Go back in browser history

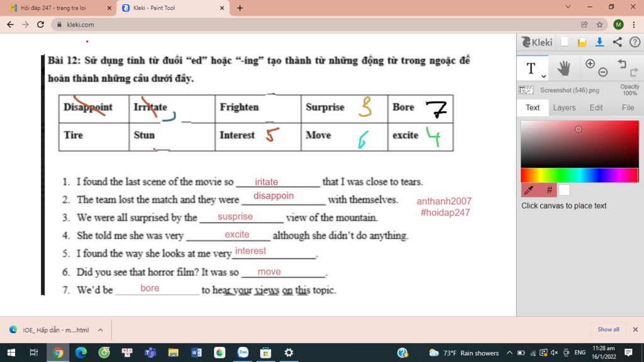(10, 25)
